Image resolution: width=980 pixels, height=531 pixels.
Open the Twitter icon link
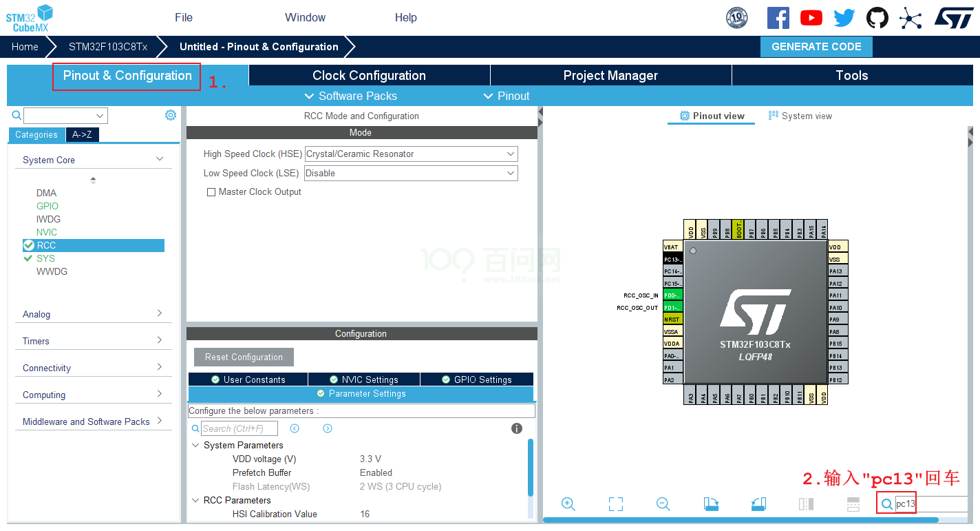click(844, 18)
